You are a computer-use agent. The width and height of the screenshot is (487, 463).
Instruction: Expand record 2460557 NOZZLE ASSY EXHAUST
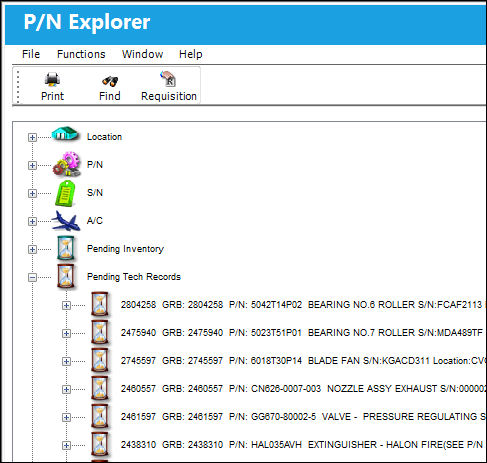[x=66, y=389]
